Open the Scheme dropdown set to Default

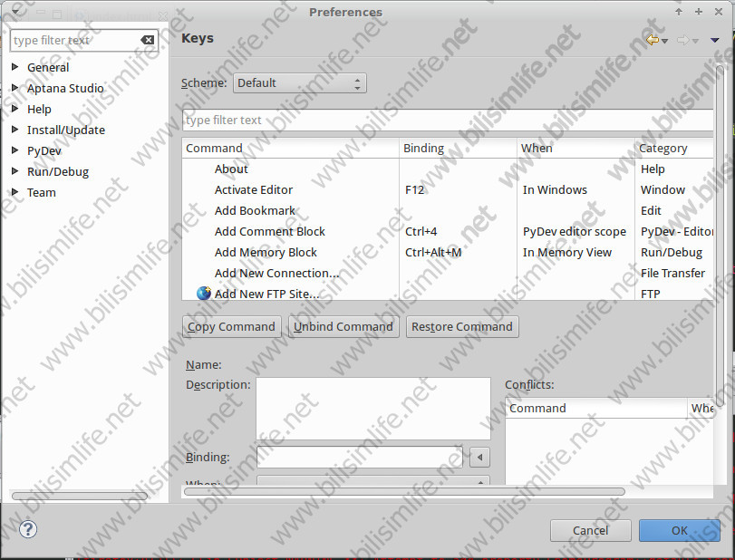tap(299, 82)
